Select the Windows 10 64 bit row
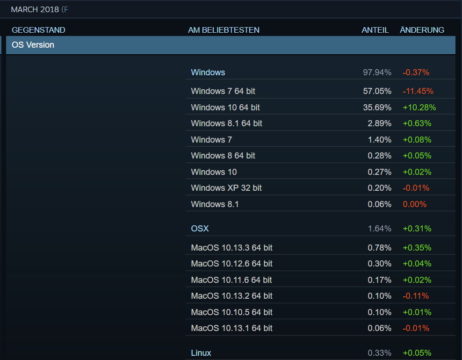Viewport: 462px width, 360px height. (x=321, y=107)
